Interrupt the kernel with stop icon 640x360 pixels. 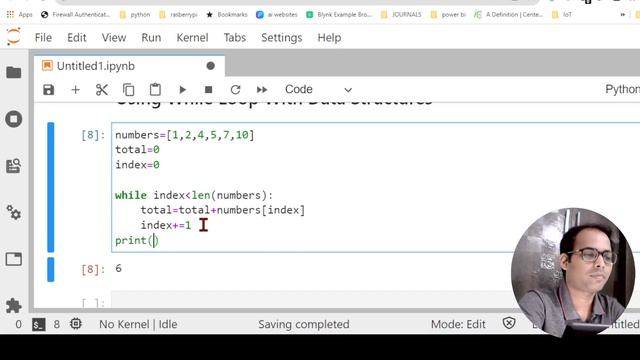(x=208, y=89)
